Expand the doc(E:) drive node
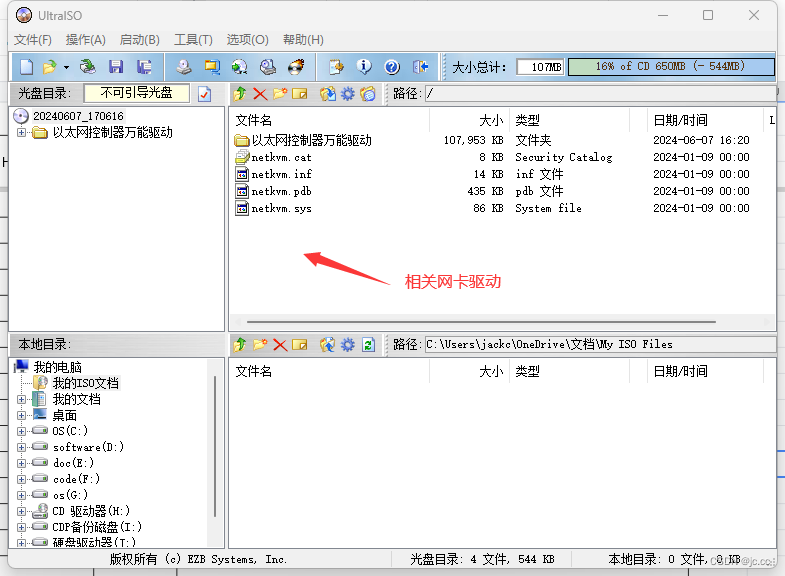Image resolution: width=785 pixels, height=576 pixels. click(x=21, y=463)
